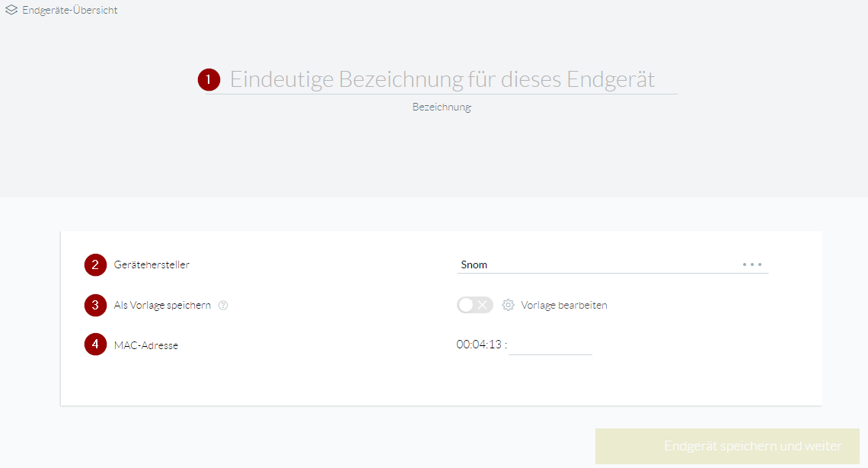Image resolution: width=868 pixels, height=468 pixels.
Task: Click the Vorlage bearbeiten link
Action: coord(564,305)
